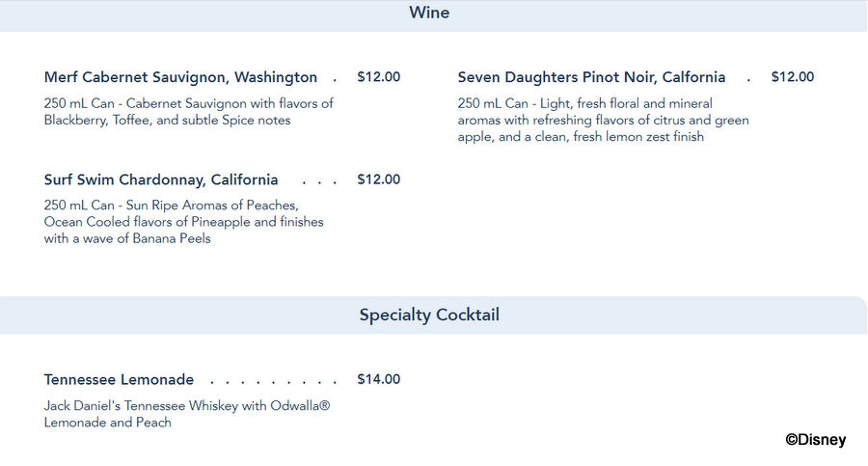Screen dimensions: 868x466
Task: Click the dotted leader beside Tennessee Lemonade
Action: pyautogui.click(x=274, y=382)
